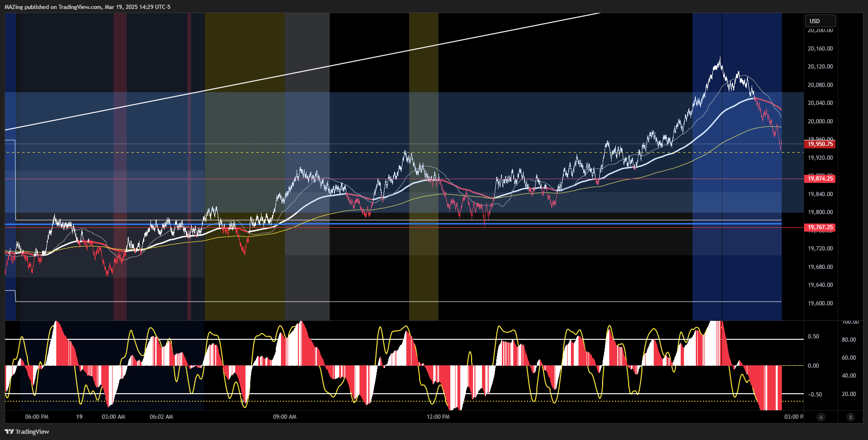This screenshot has width=868, height=440.
Task: Click the 20,120.00 price axis tick
Action: pyautogui.click(x=820, y=67)
